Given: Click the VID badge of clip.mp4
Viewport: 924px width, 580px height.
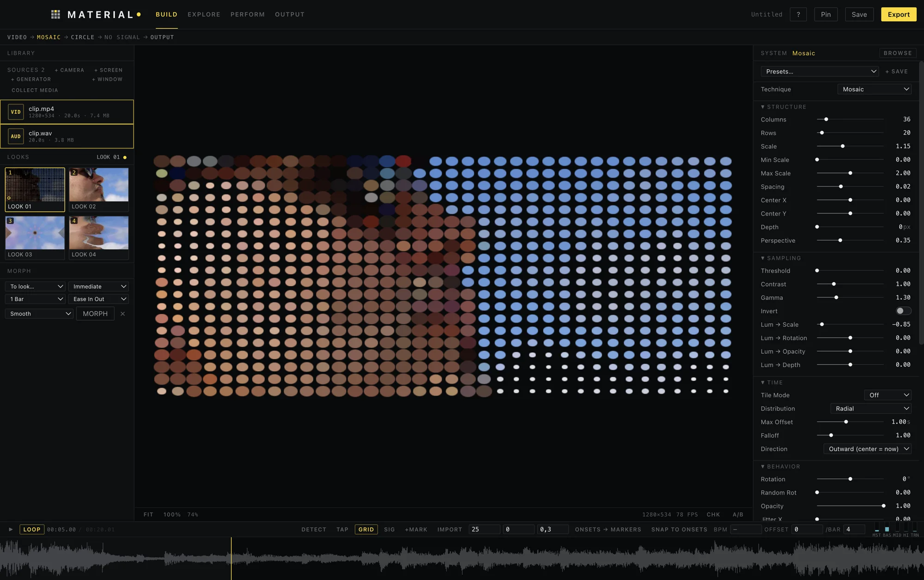Looking at the screenshot, I should pyautogui.click(x=16, y=112).
